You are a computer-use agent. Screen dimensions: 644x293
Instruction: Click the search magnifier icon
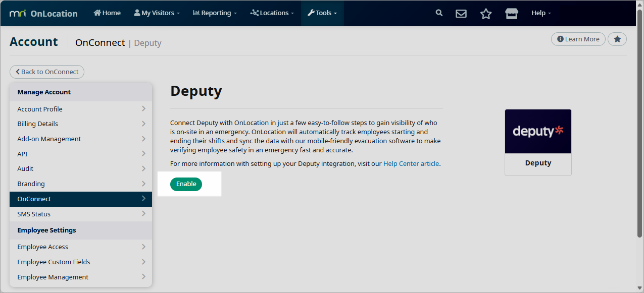[439, 13]
